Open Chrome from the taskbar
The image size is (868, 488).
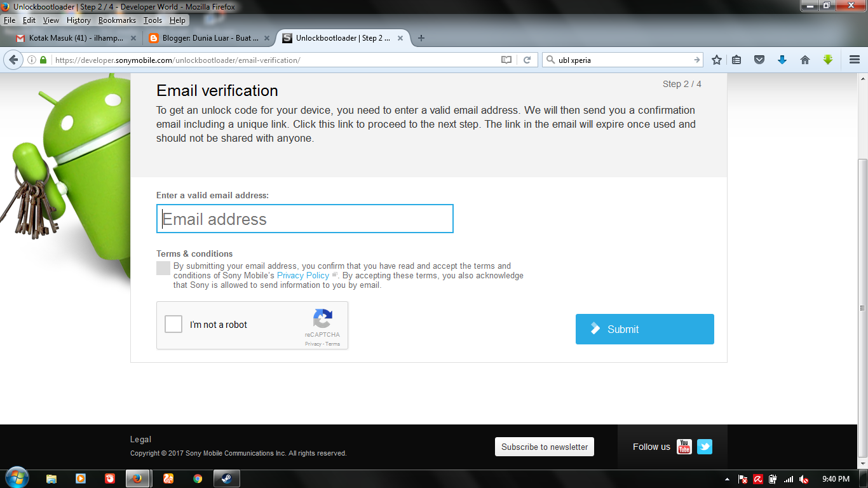tap(198, 479)
